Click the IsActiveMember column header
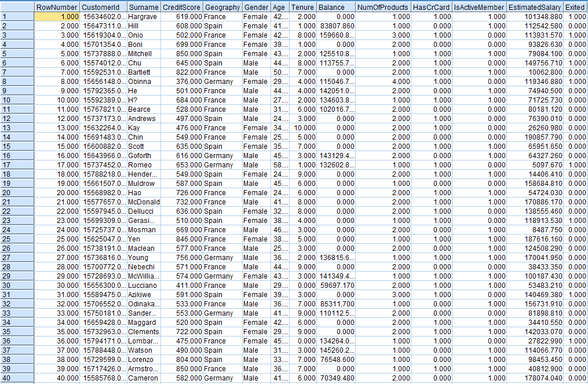 [x=479, y=8]
